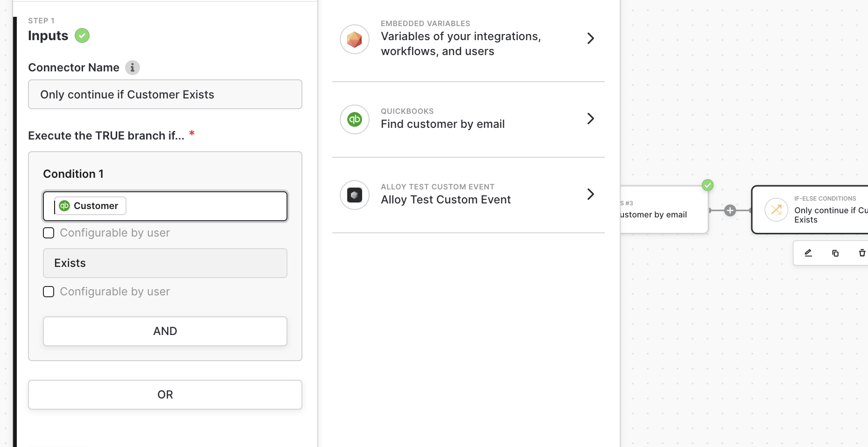
Task: Select the Find customer by email node
Action: click(663, 210)
